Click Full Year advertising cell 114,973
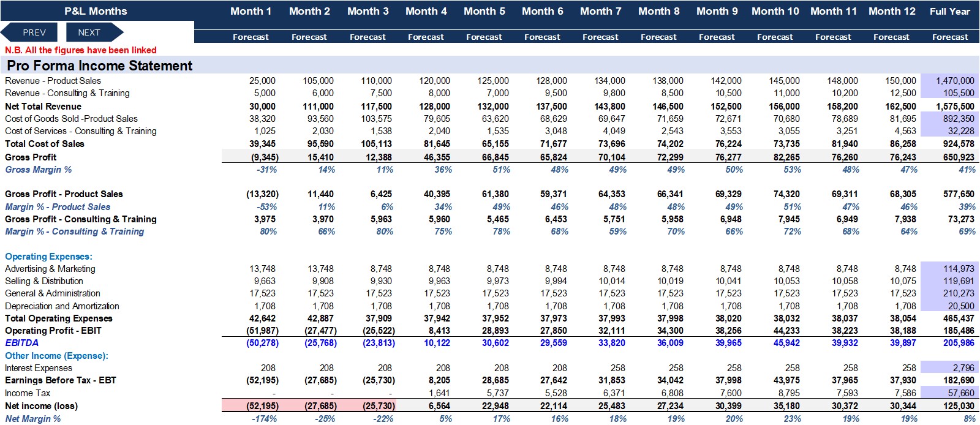The width and height of the screenshot is (980, 425). tap(950, 269)
